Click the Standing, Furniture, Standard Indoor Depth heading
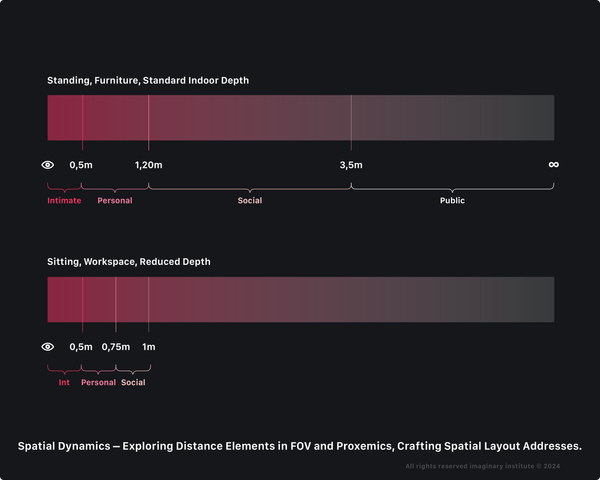Image resolution: width=600 pixels, height=480 pixels. pos(147,80)
